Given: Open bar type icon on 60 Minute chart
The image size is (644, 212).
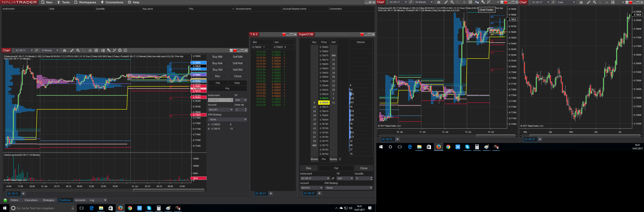Looking at the screenshot, I should [438, 2].
